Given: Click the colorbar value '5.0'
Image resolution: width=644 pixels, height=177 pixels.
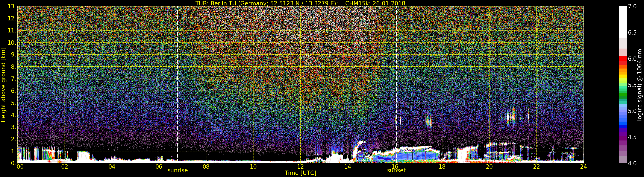Looking at the screenshot, I should pyautogui.click(x=632, y=111).
